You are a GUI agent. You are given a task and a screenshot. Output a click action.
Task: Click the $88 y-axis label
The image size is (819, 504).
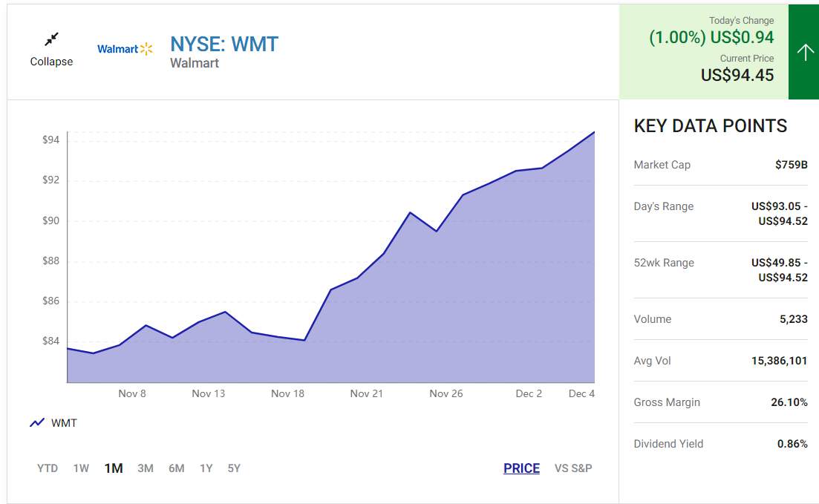[x=50, y=261]
